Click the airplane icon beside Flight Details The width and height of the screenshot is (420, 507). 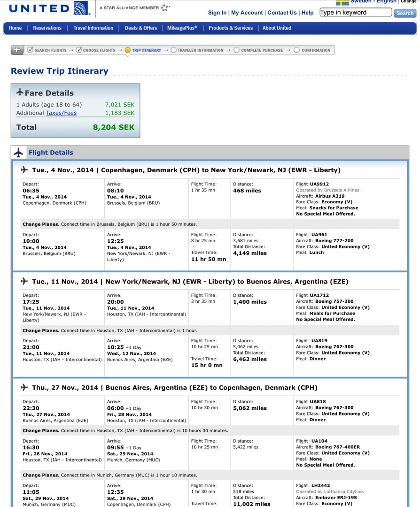[x=18, y=153]
